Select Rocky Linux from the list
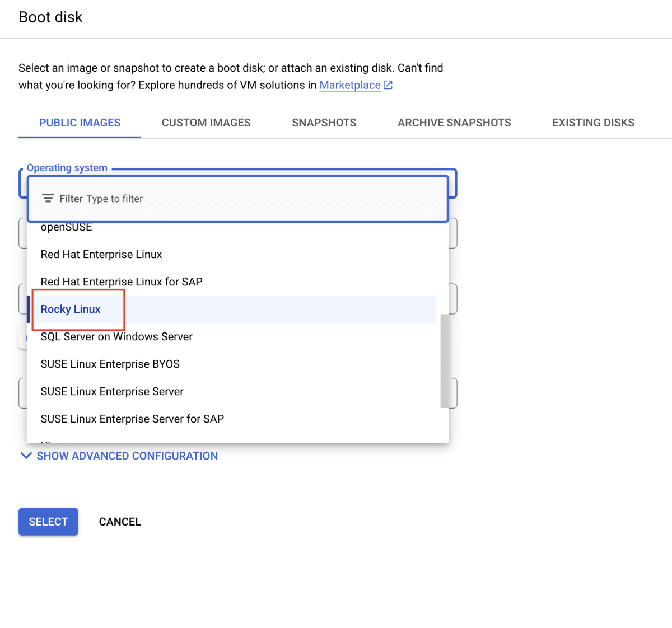Image resolution: width=672 pixels, height=628 pixels. pos(231,310)
